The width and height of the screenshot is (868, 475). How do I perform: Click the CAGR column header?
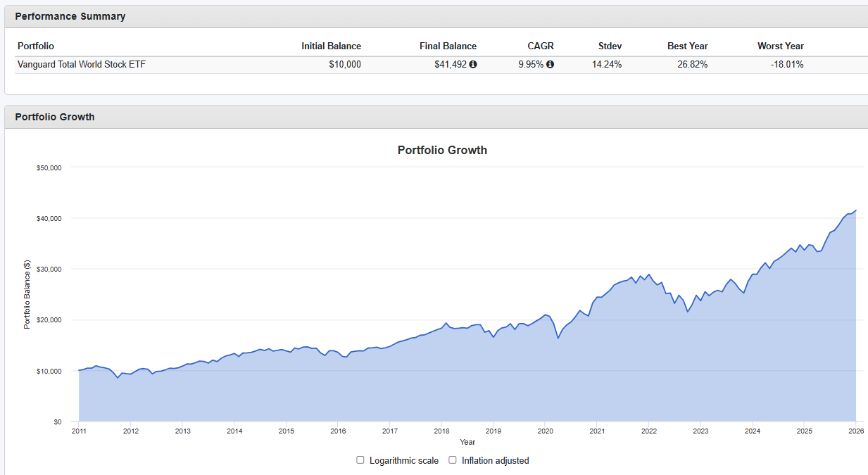pyautogui.click(x=541, y=46)
